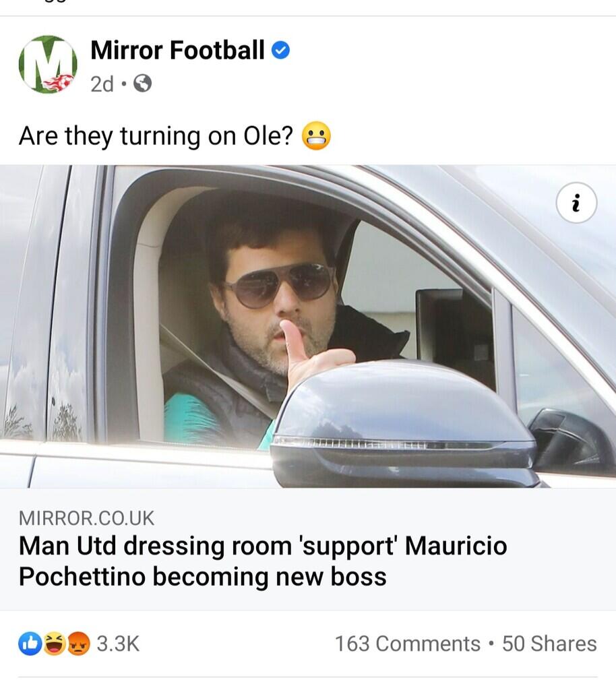Viewport: 616px width, 690px height.
Task: Open the 163 Comments section
Action: [407, 644]
